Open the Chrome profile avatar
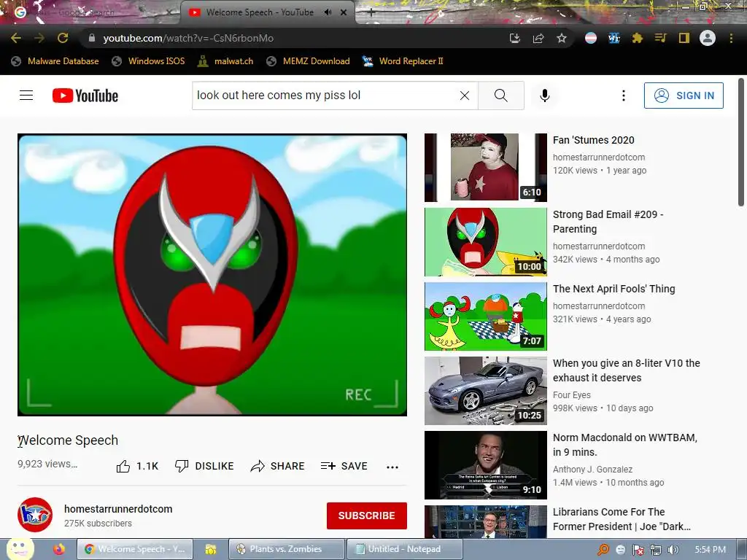This screenshot has width=747, height=560. tap(708, 38)
